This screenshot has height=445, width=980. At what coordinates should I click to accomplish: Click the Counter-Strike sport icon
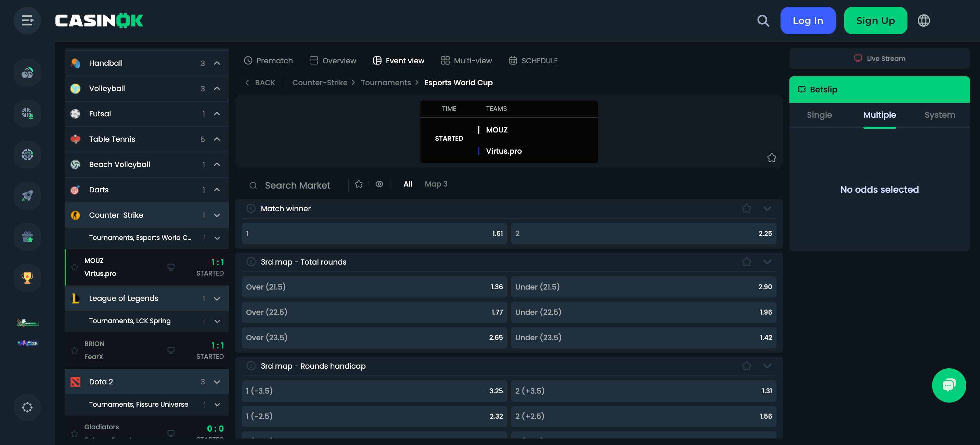[75, 215]
